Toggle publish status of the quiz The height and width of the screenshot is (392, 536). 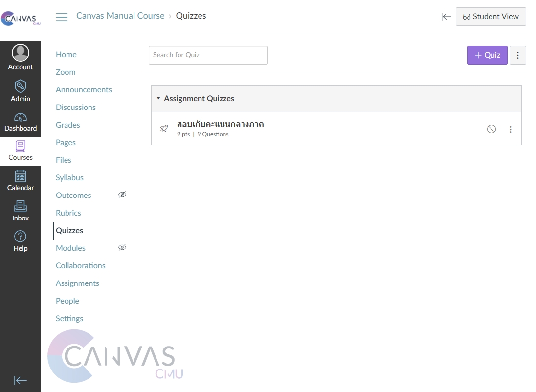[491, 129]
